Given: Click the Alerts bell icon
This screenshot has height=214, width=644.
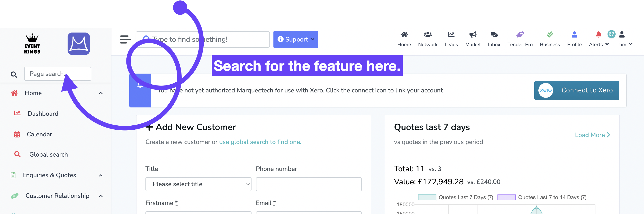Looking at the screenshot, I should pyautogui.click(x=598, y=35).
